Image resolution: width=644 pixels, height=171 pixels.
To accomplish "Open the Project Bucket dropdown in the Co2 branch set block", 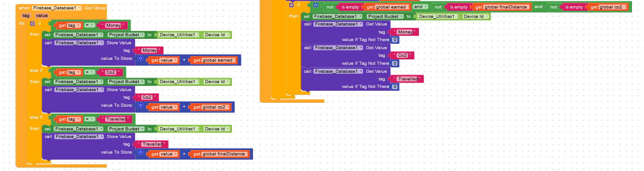I will coord(125,82).
